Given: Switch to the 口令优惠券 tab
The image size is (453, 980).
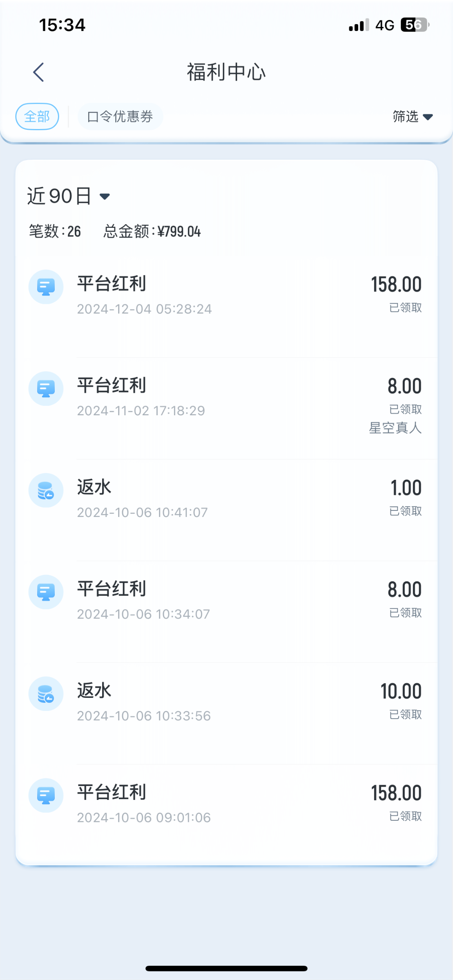Looking at the screenshot, I should point(120,117).
